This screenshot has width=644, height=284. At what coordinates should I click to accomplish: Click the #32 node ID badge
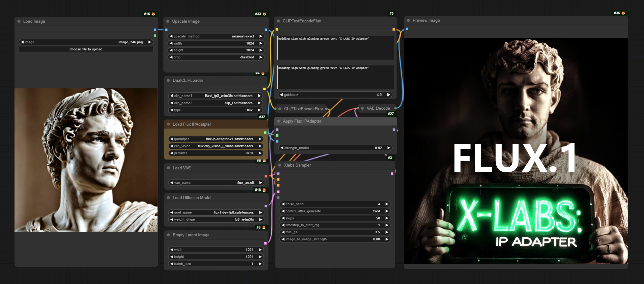262,117
